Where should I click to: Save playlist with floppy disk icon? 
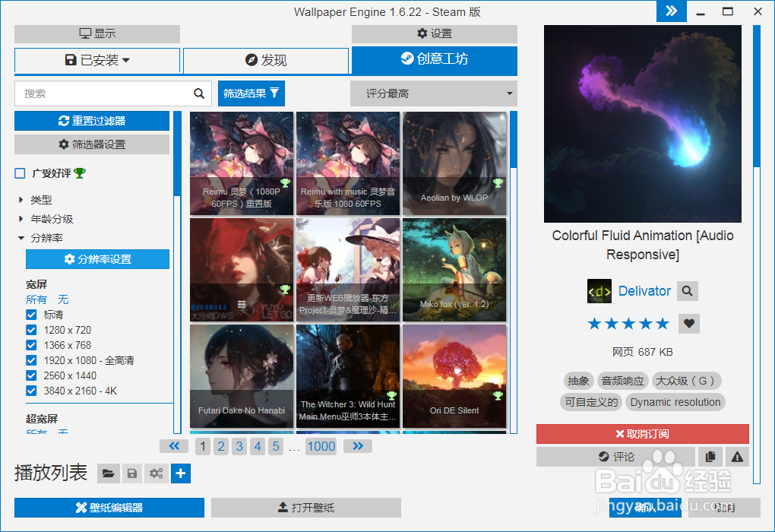point(132,473)
